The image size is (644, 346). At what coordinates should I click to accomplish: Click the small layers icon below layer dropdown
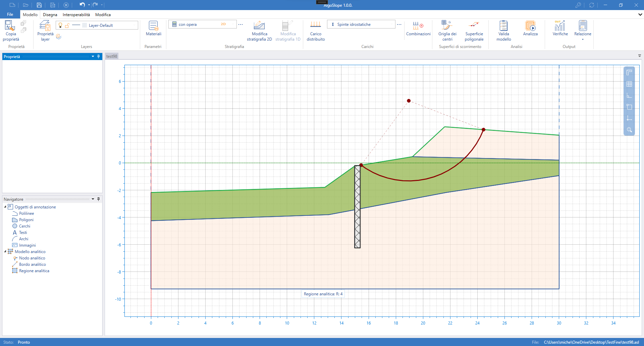tap(59, 37)
